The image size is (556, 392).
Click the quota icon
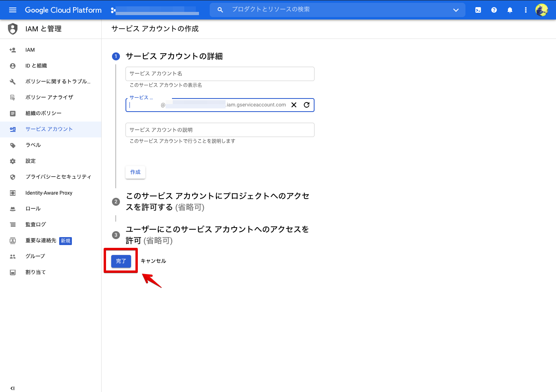tap(13, 272)
